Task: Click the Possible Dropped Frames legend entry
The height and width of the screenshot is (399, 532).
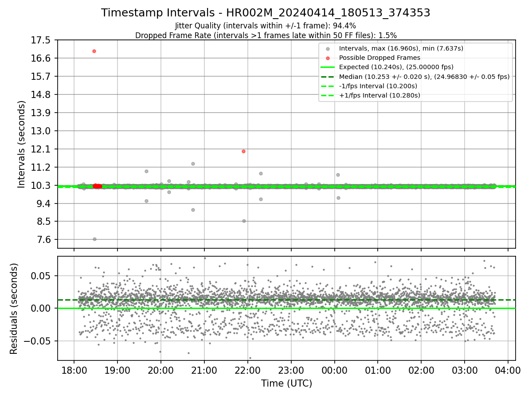Action: coord(379,58)
